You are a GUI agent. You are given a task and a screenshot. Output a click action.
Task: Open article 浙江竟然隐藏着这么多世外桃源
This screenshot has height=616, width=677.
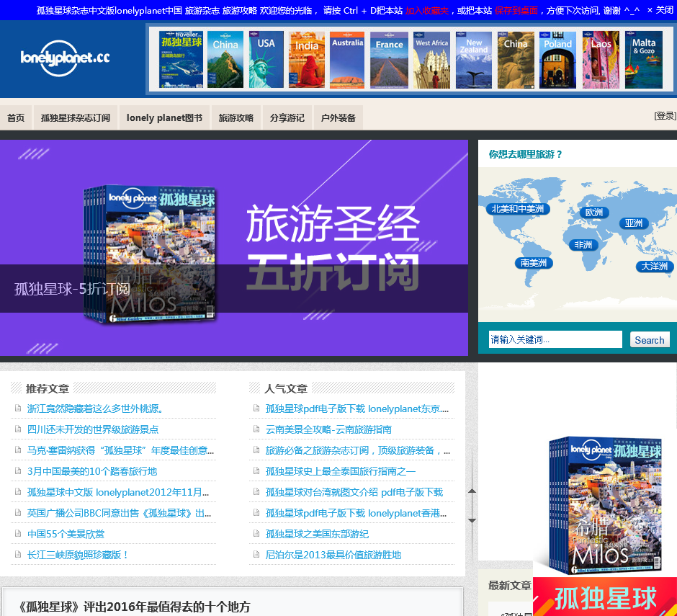[x=95, y=409]
